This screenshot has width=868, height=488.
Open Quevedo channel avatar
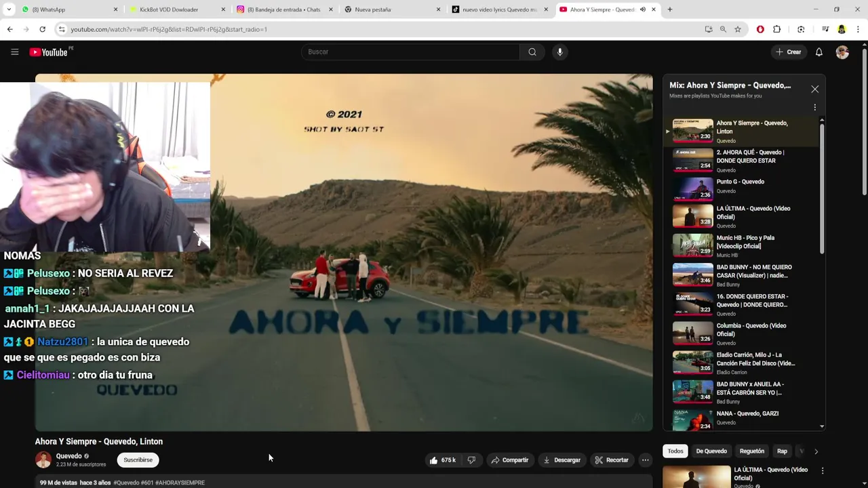click(43, 460)
